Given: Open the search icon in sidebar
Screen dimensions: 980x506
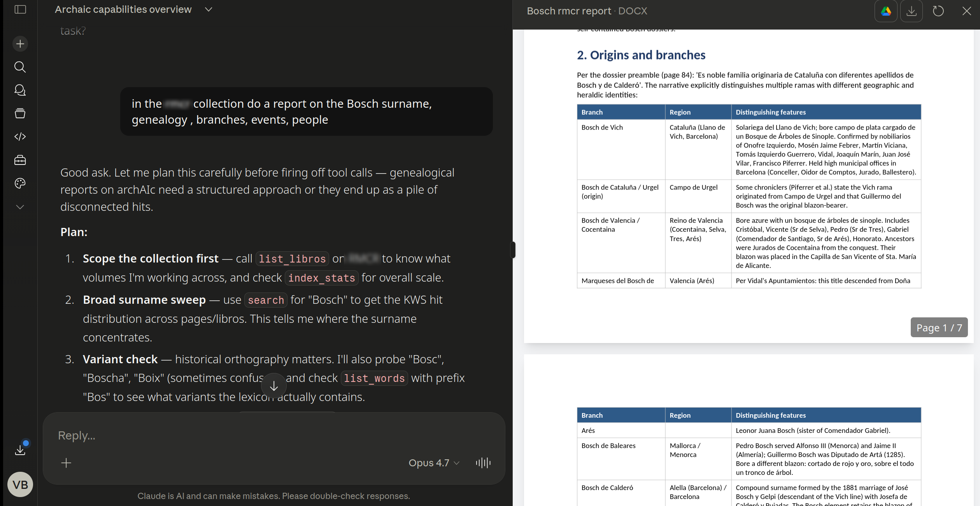Looking at the screenshot, I should (20, 67).
